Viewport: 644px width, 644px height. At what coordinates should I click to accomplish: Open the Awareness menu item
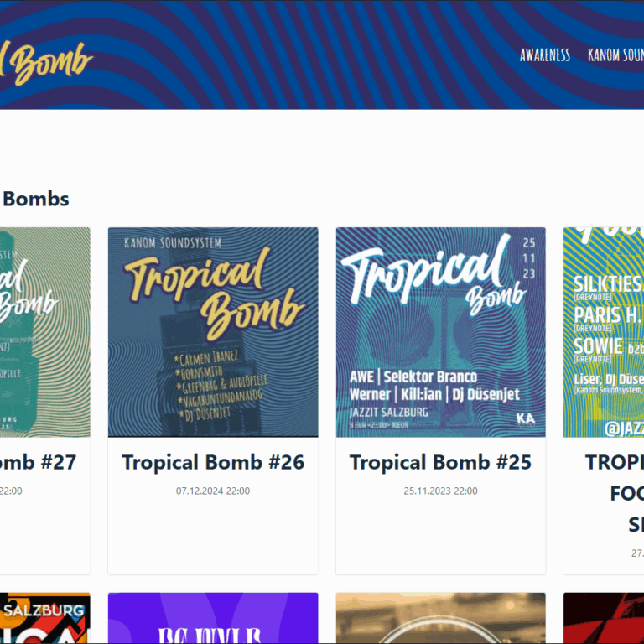[x=544, y=55]
